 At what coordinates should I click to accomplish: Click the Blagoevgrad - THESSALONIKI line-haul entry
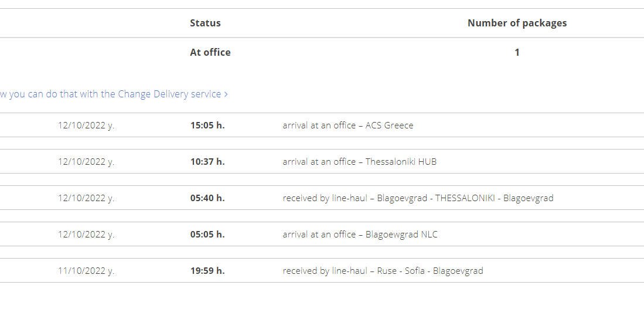point(418,198)
